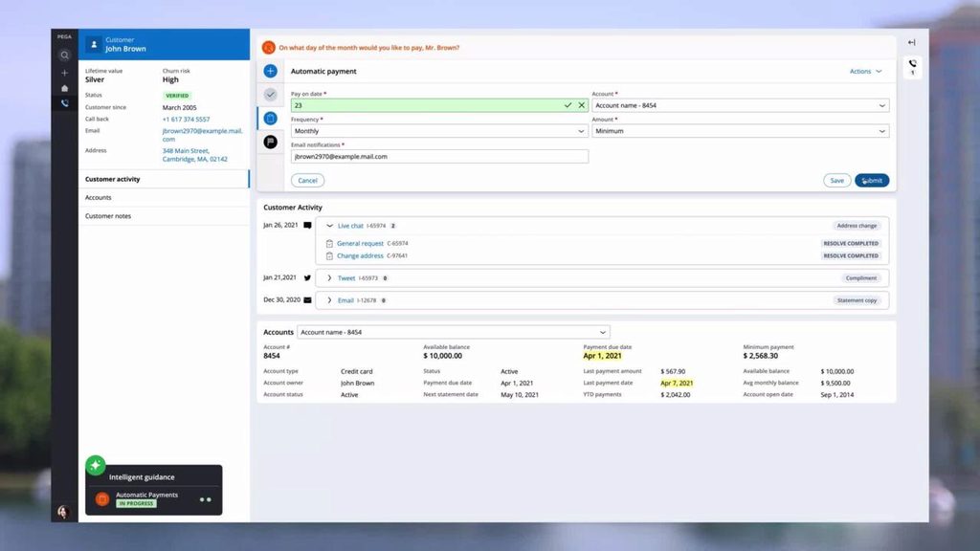The height and width of the screenshot is (551, 980).
Task: Click the collapse panel arrow icon top right
Action: pyautogui.click(x=911, y=43)
